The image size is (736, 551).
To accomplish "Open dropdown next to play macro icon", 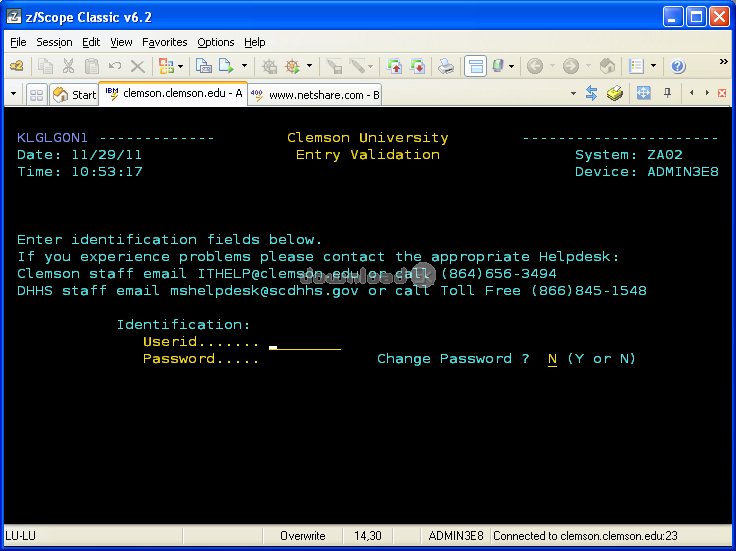I will [244, 66].
